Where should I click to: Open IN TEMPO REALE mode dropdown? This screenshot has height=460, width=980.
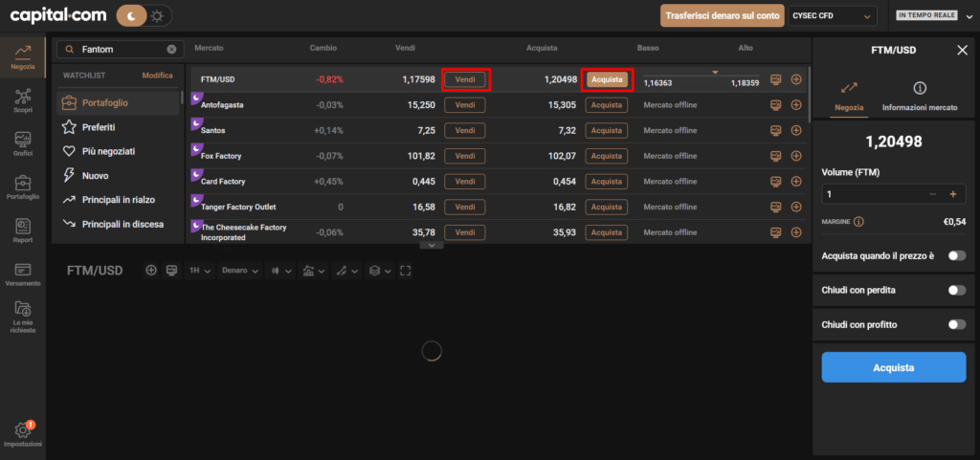point(935,16)
